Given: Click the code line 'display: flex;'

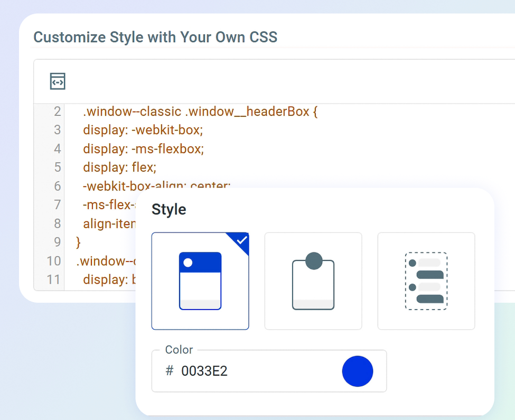Looking at the screenshot, I should [119, 167].
